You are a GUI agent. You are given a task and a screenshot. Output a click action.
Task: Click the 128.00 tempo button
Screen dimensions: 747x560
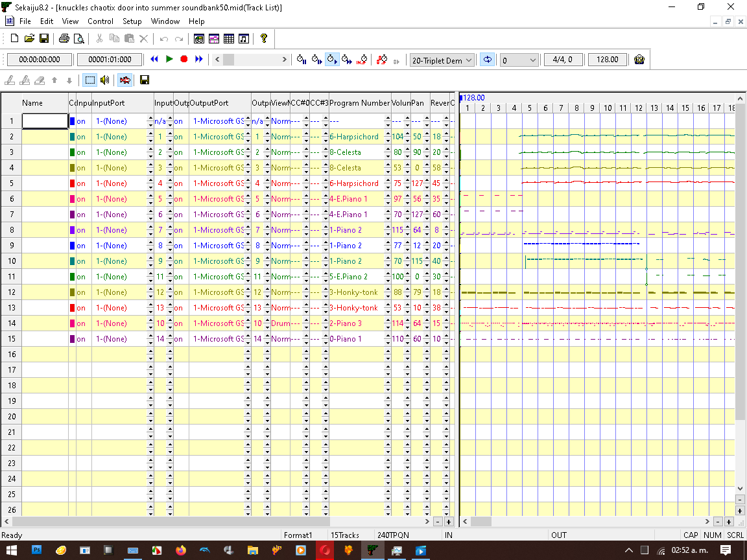coord(608,60)
